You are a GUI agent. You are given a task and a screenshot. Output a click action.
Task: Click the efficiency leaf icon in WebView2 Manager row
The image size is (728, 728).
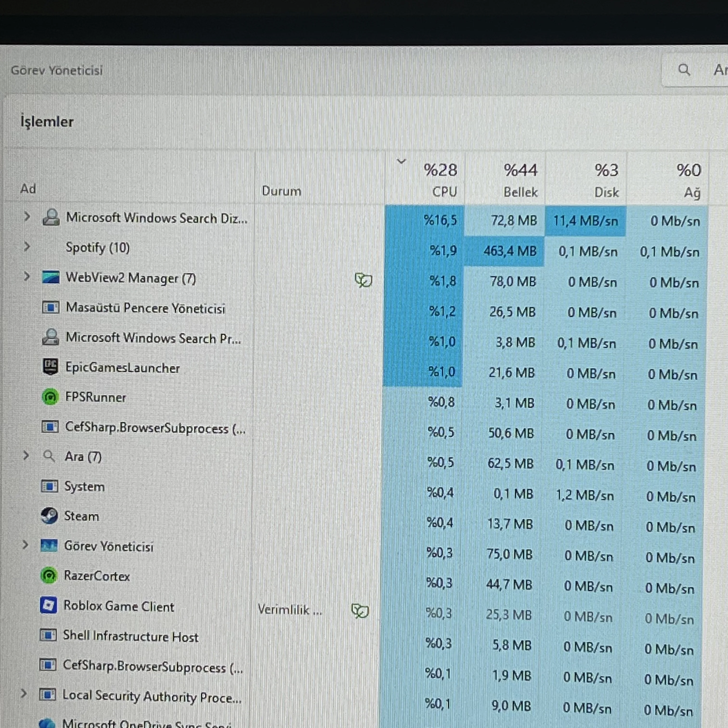click(x=364, y=280)
